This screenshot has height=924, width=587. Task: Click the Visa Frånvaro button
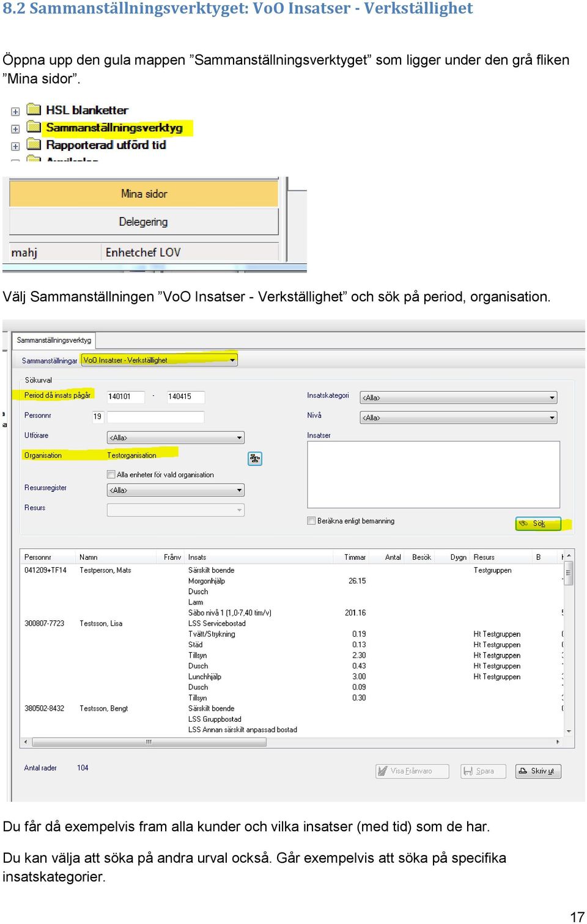tap(412, 771)
